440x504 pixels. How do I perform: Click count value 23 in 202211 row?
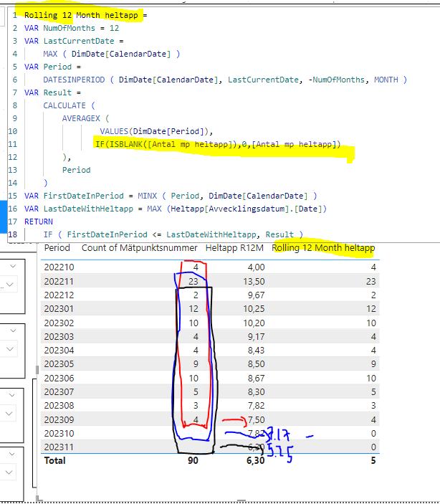[193, 281]
